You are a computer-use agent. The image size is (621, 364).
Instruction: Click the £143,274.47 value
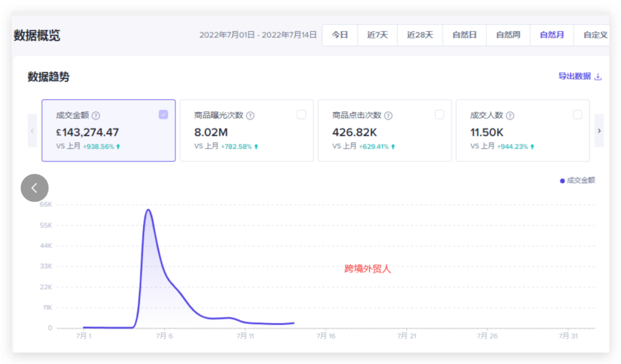pos(87,132)
